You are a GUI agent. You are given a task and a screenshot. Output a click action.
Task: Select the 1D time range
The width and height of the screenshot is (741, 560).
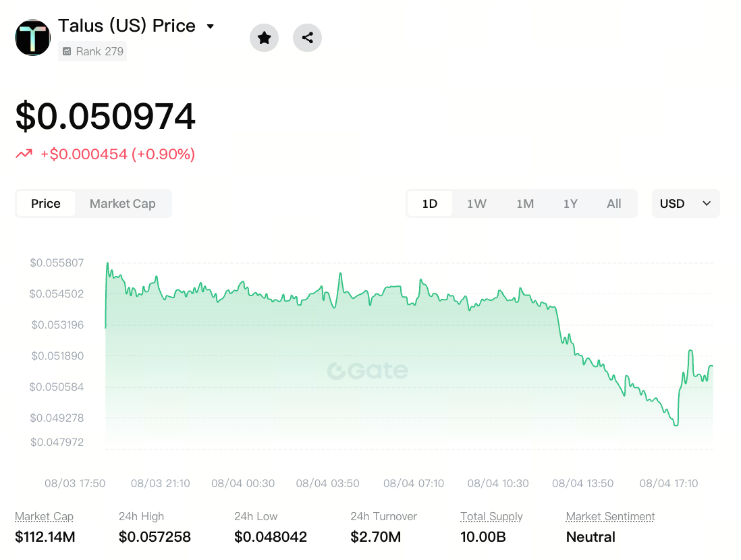430,204
